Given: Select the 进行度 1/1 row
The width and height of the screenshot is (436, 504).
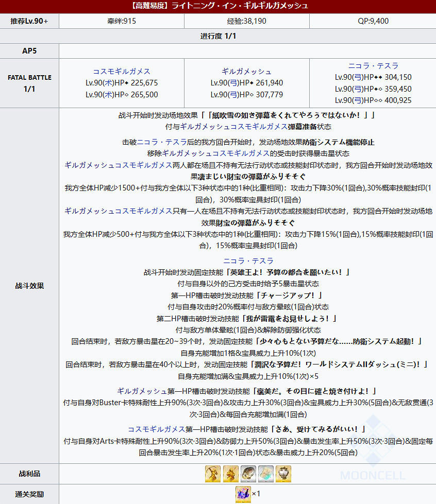Looking at the screenshot, I should (x=218, y=36).
